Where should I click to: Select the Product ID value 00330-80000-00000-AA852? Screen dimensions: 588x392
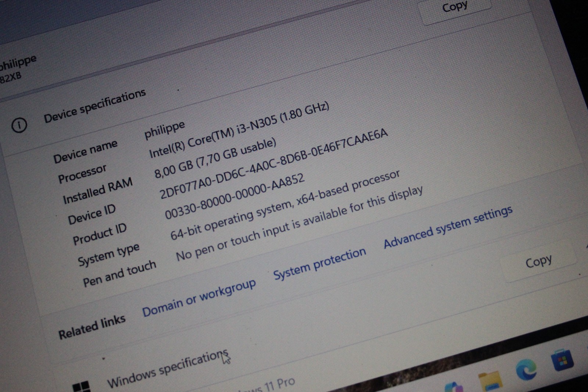(234, 196)
